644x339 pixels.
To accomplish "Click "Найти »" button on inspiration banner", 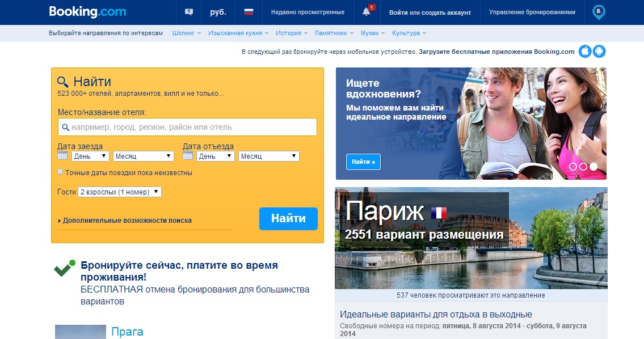I will (364, 162).
